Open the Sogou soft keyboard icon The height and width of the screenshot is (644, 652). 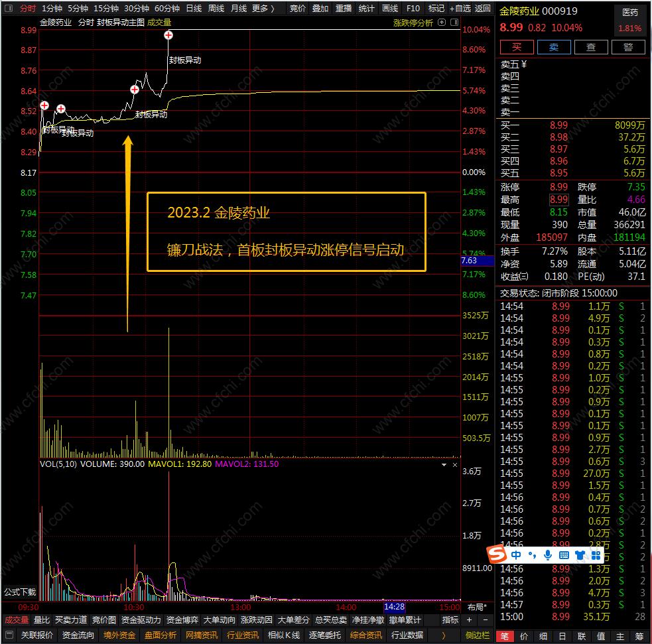coord(564,555)
